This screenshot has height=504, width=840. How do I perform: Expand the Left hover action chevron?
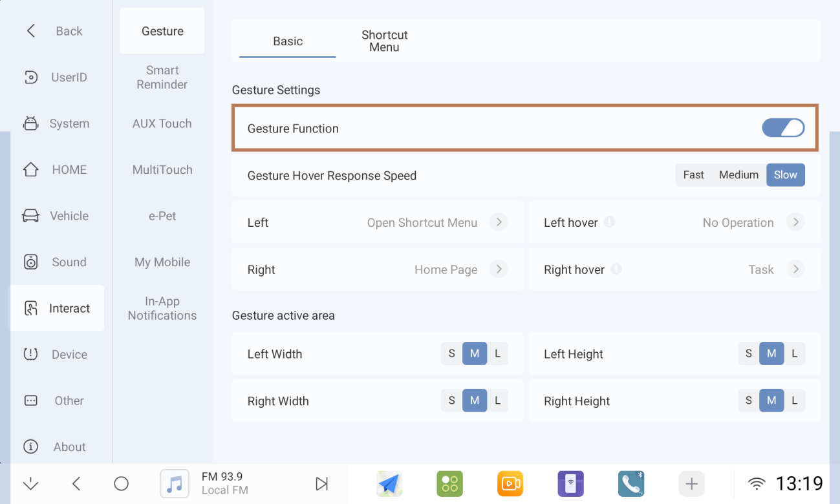pos(795,222)
